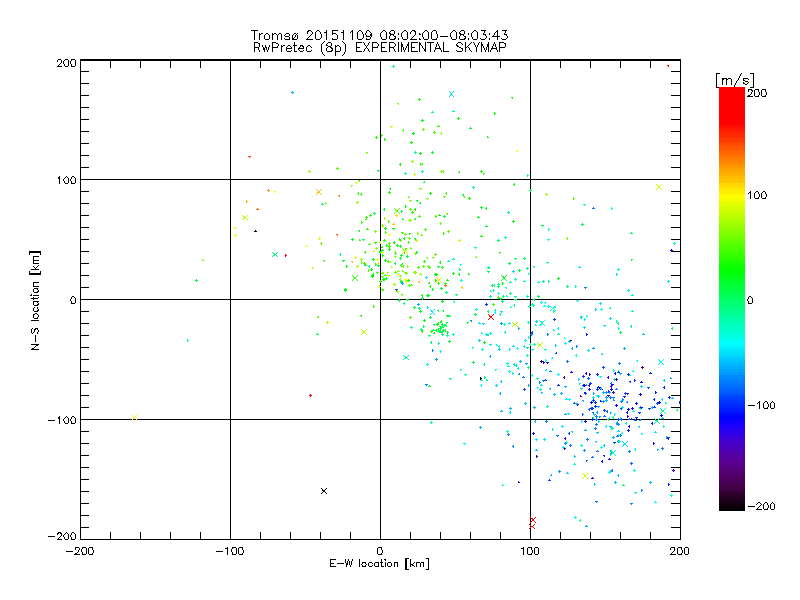Select the 'E-W location [km]' axis label
Image resolution: width=800 pixels, height=600 pixels.
click(379, 564)
